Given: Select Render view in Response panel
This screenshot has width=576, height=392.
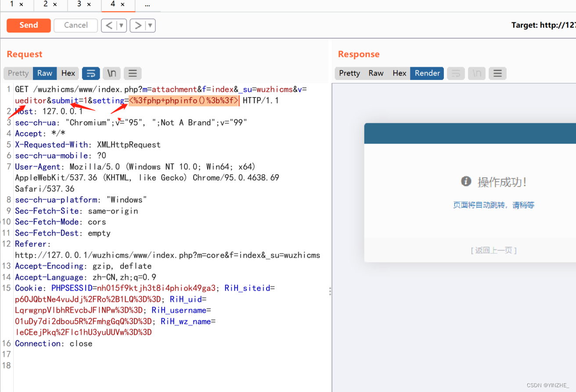Looking at the screenshot, I should (x=427, y=73).
